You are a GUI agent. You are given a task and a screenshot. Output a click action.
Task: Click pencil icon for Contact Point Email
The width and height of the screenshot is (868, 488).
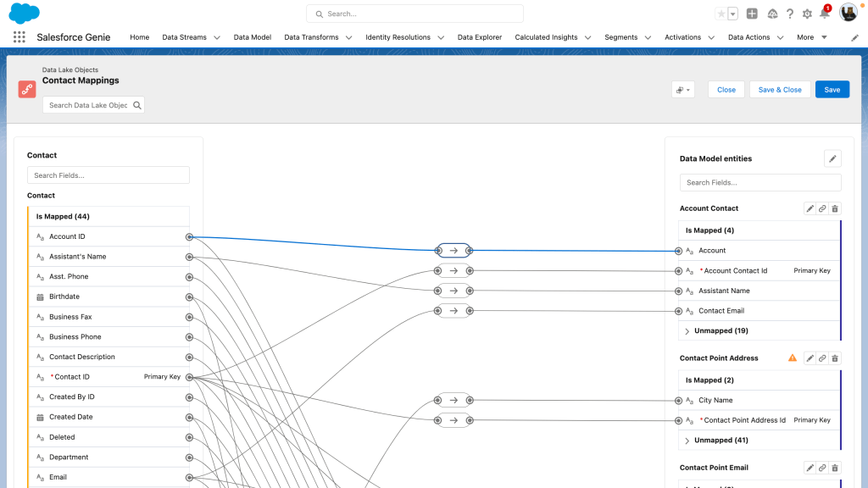click(810, 468)
